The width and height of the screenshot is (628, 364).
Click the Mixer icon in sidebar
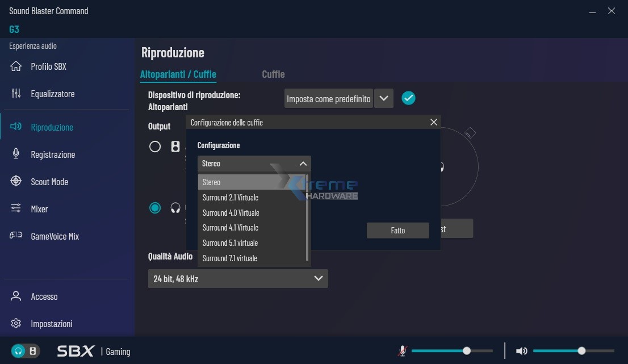tap(16, 208)
